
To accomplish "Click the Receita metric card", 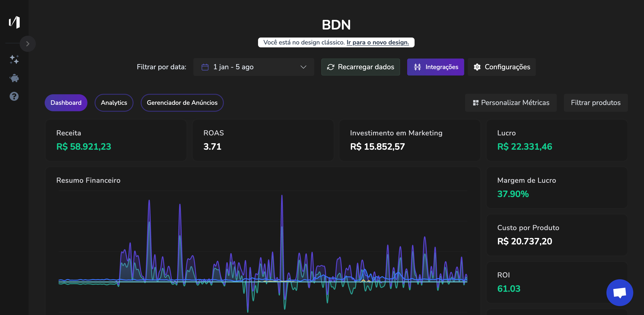I will tap(116, 140).
